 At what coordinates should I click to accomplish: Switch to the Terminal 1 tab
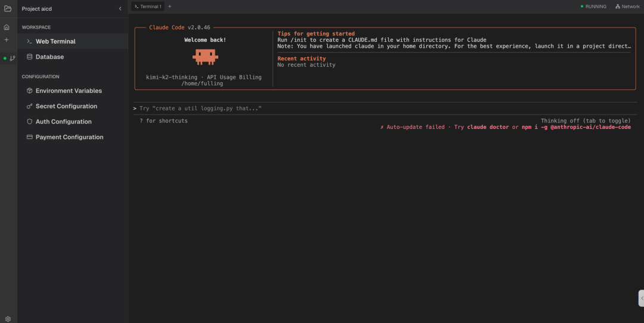(147, 7)
